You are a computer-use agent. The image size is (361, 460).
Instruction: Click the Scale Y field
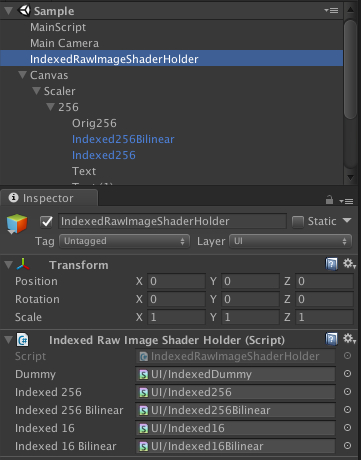pos(251,317)
